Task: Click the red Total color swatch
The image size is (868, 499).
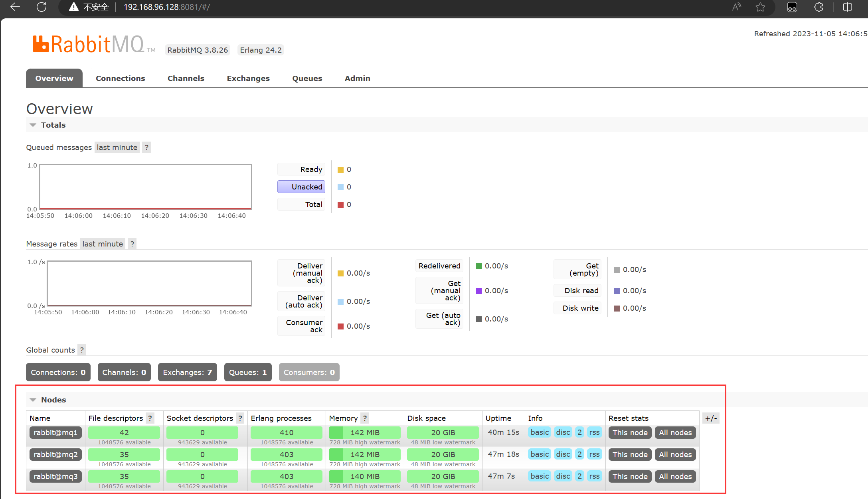Action: (340, 205)
